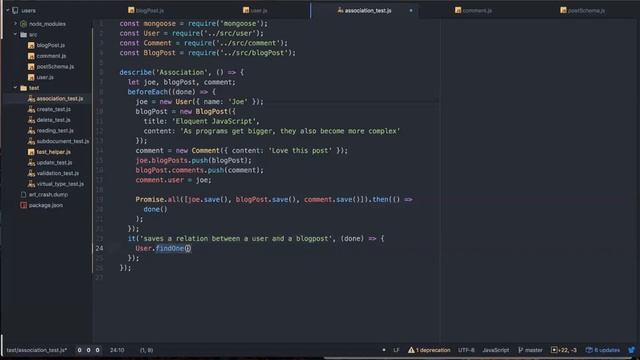The width and height of the screenshot is (640, 360).
Task: Click the git diff +22, -3 indicator
Action: point(564,350)
